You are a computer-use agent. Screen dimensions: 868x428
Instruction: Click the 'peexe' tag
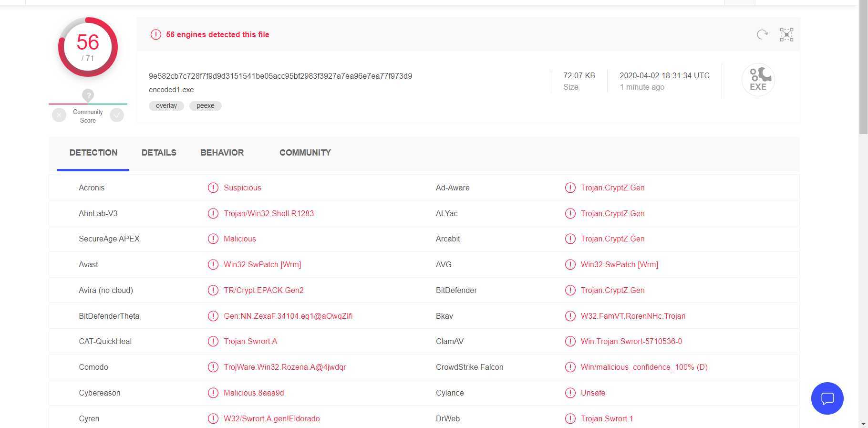point(206,105)
